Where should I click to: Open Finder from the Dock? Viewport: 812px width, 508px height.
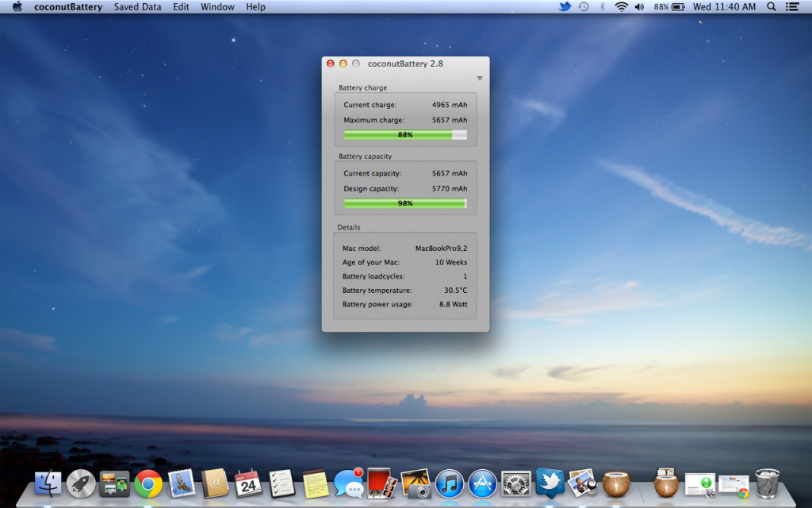tap(48, 483)
